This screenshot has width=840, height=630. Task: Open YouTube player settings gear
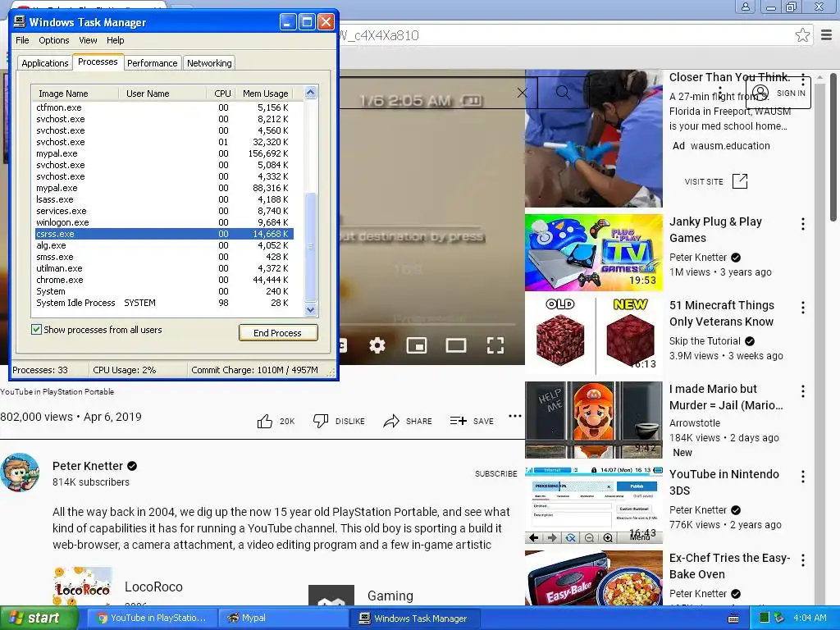(377, 345)
